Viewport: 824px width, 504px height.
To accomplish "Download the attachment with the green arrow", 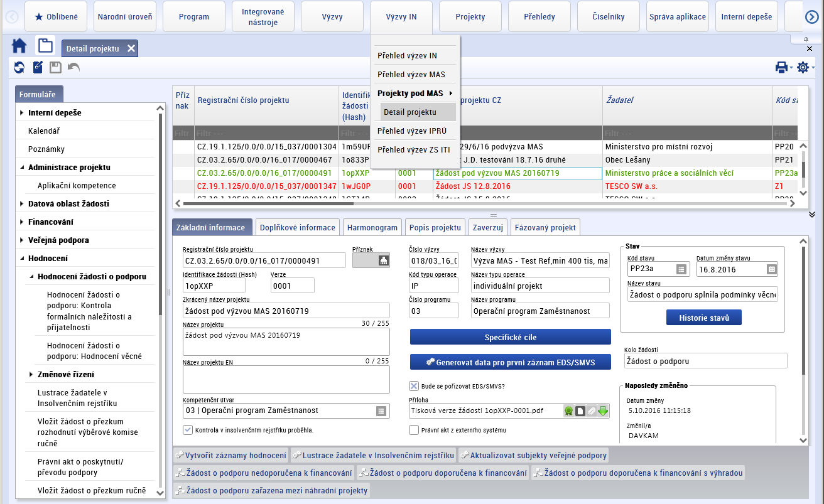I will click(603, 411).
